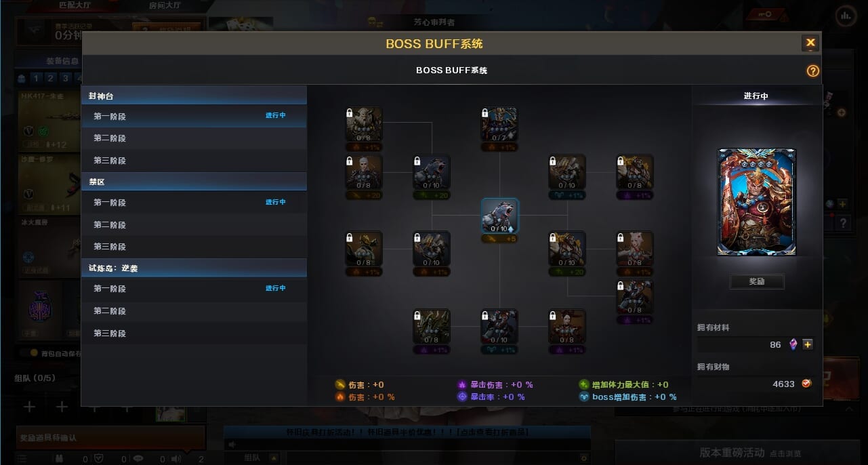Click the plus icon next to material count 86
Viewport: 868px width, 465px height.
(x=808, y=344)
